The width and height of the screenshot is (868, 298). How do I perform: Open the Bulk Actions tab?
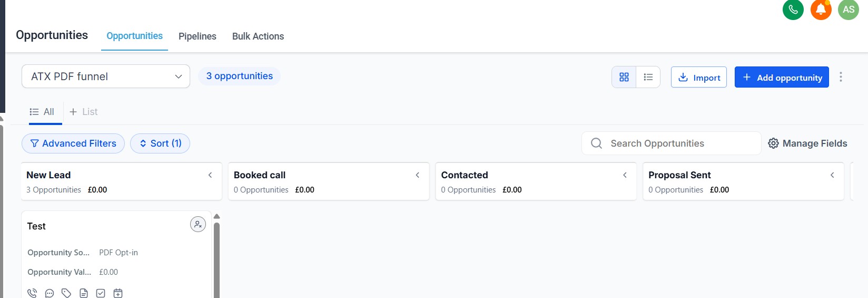[258, 36]
